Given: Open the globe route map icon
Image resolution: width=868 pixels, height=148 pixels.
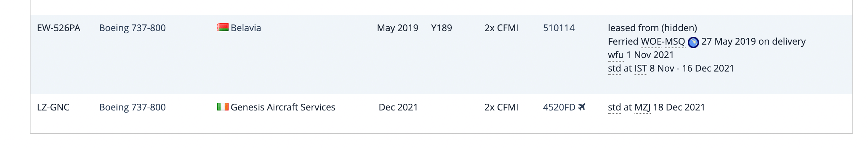Looking at the screenshot, I should click(x=693, y=42).
